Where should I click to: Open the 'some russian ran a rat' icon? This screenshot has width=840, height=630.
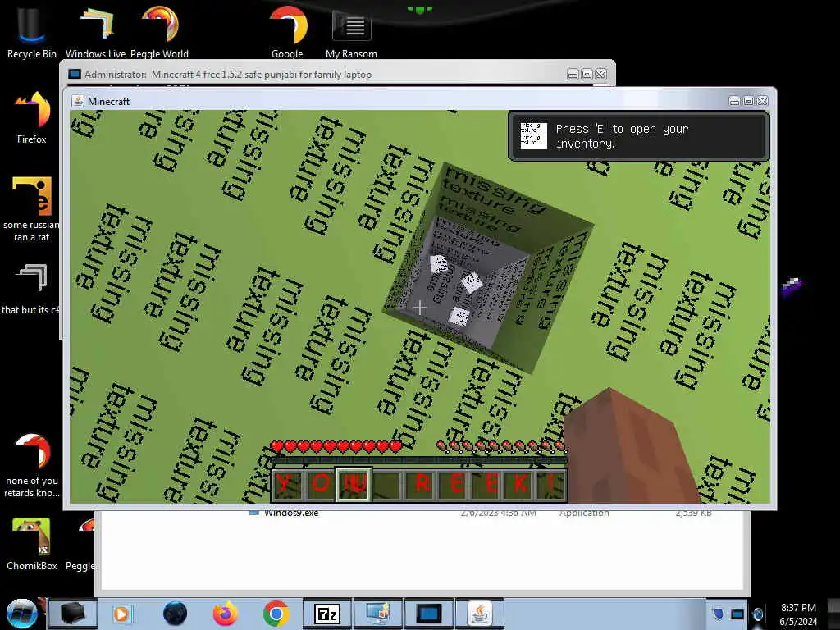32,209
